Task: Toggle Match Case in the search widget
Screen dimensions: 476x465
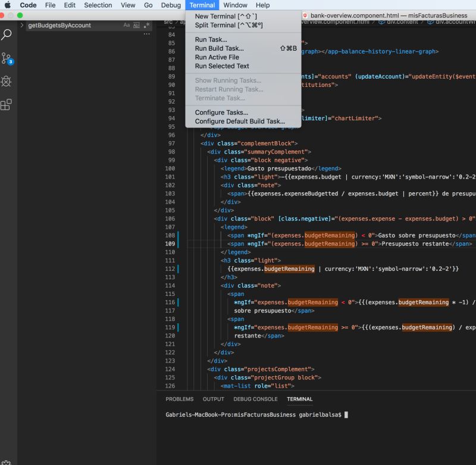Action: [x=126, y=26]
